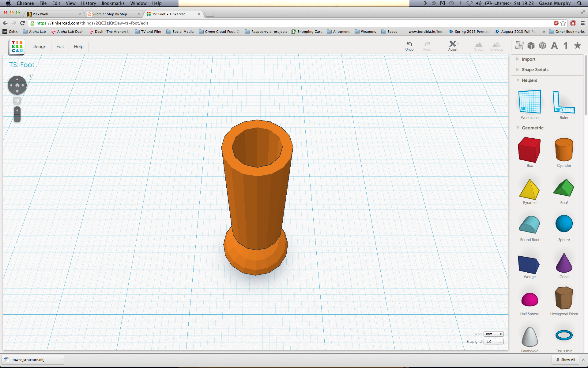Open the Weapons bookmark folder
588x368 pixels.
pyautogui.click(x=365, y=32)
